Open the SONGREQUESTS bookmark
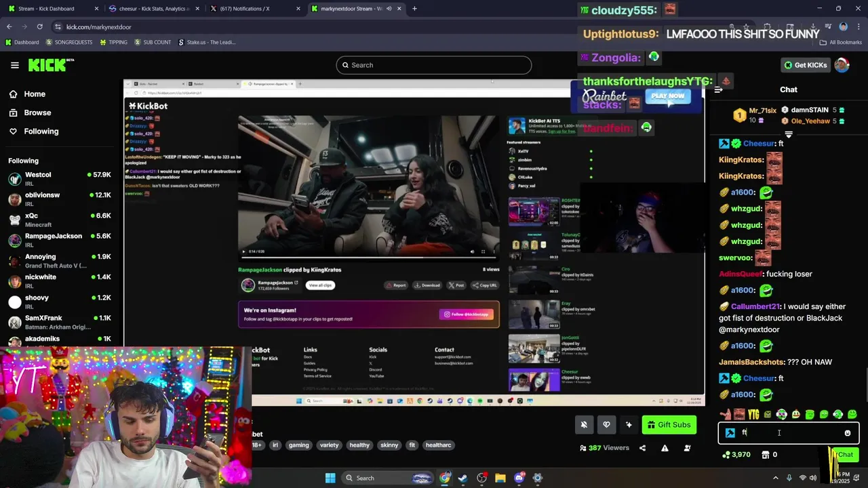This screenshot has width=868, height=488. click(x=69, y=42)
